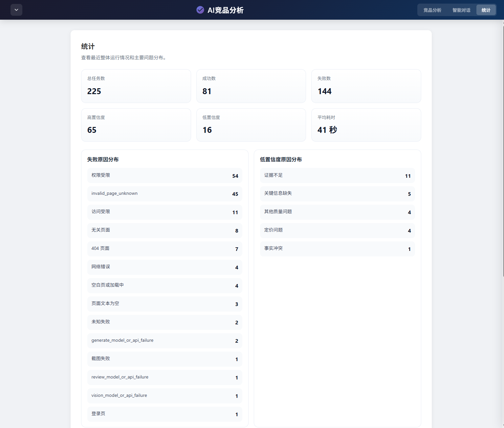Select the 事实冲突 row
Viewport: 504px width, 428px height.
pyautogui.click(x=337, y=249)
